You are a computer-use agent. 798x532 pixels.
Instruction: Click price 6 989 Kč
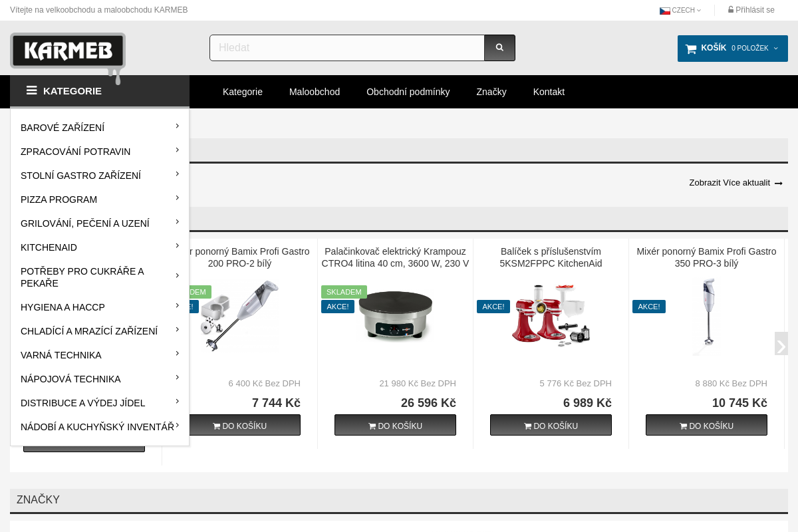tap(587, 403)
